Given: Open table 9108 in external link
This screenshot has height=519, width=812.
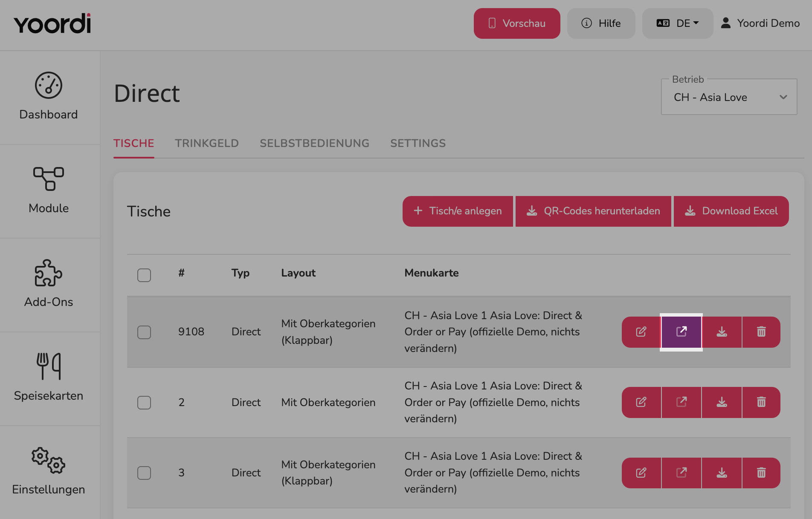Looking at the screenshot, I should (681, 332).
